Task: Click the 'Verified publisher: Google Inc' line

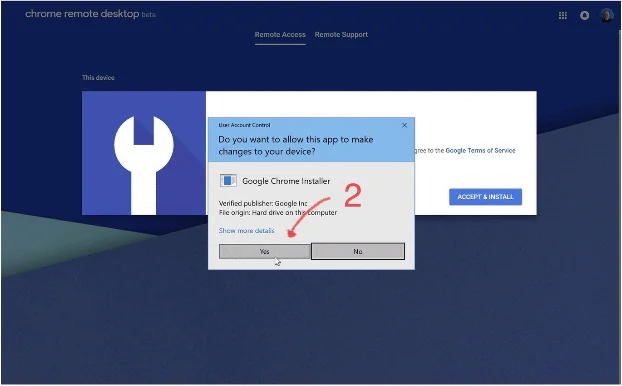Action: tap(263, 204)
